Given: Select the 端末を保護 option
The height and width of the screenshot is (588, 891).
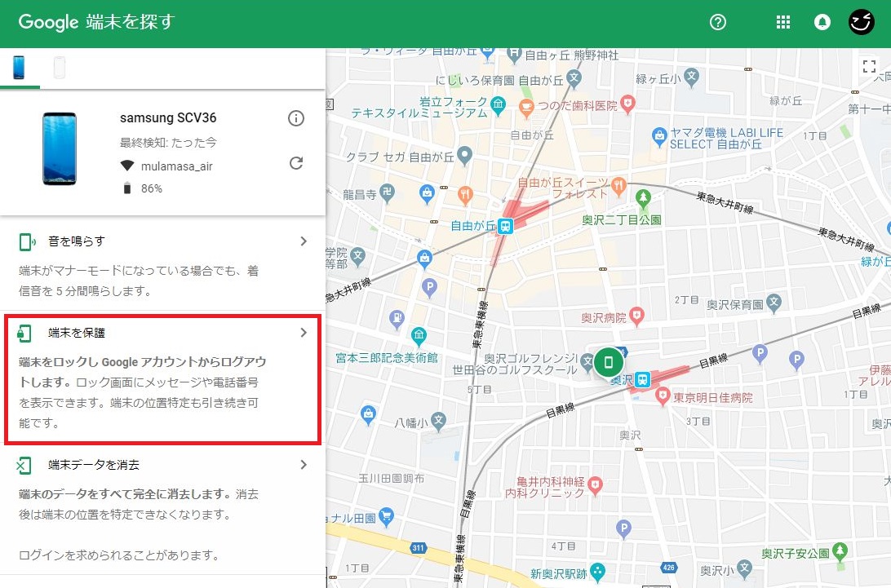Looking at the screenshot, I should coord(163,379).
